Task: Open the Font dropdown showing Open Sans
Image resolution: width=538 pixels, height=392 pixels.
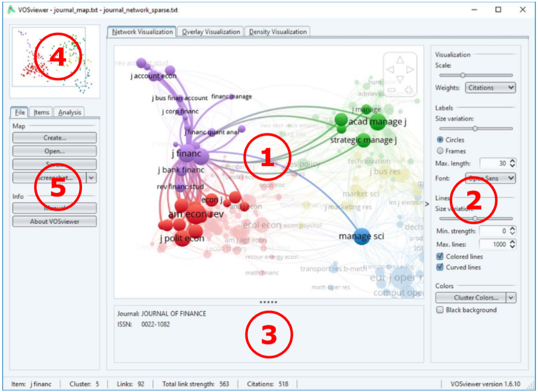Action: click(490, 178)
